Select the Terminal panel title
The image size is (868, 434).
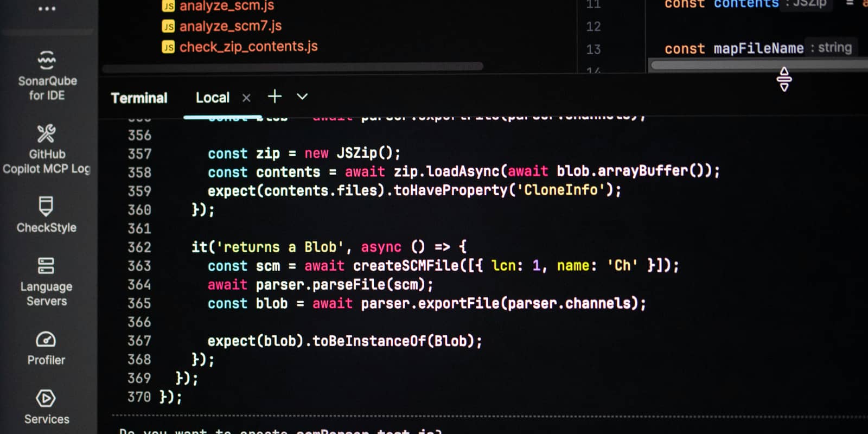tap(139, 98)
